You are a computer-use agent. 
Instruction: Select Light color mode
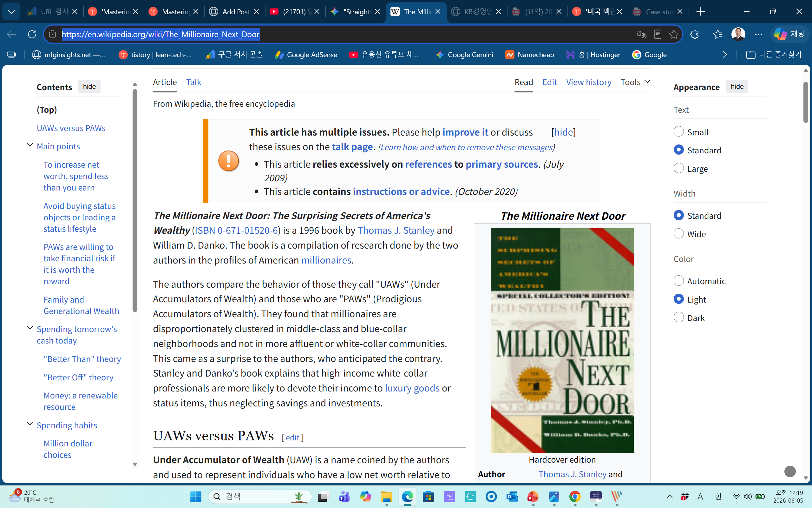(x=678, y=299)
